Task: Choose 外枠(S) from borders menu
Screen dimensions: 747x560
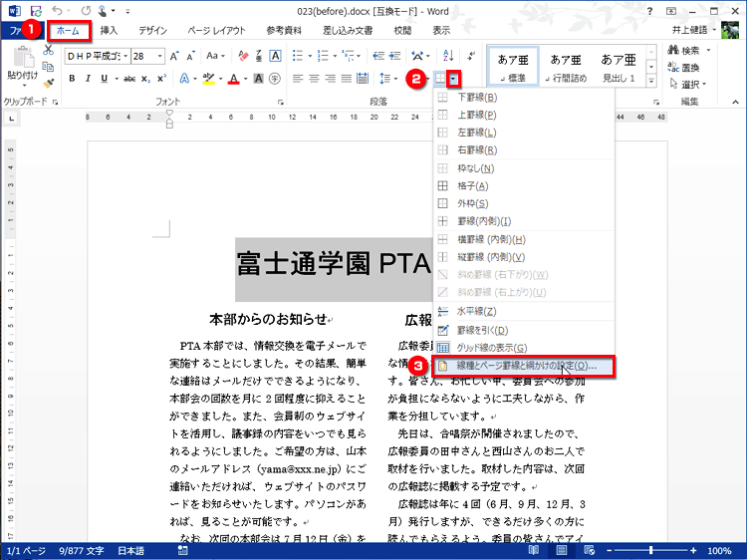Action: tap(523, 203)
